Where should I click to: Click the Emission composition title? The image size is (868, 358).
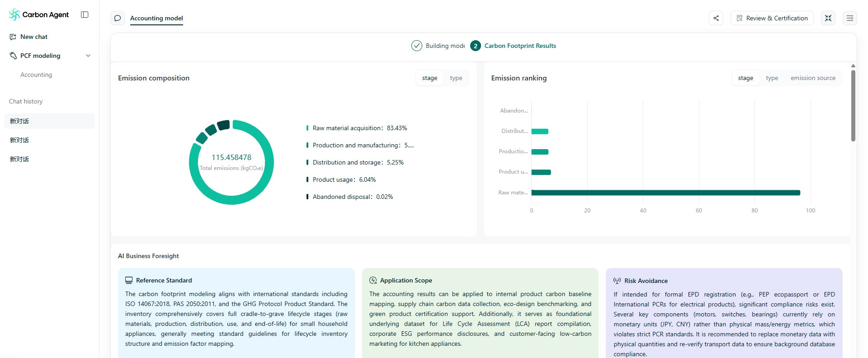point(154,78)
